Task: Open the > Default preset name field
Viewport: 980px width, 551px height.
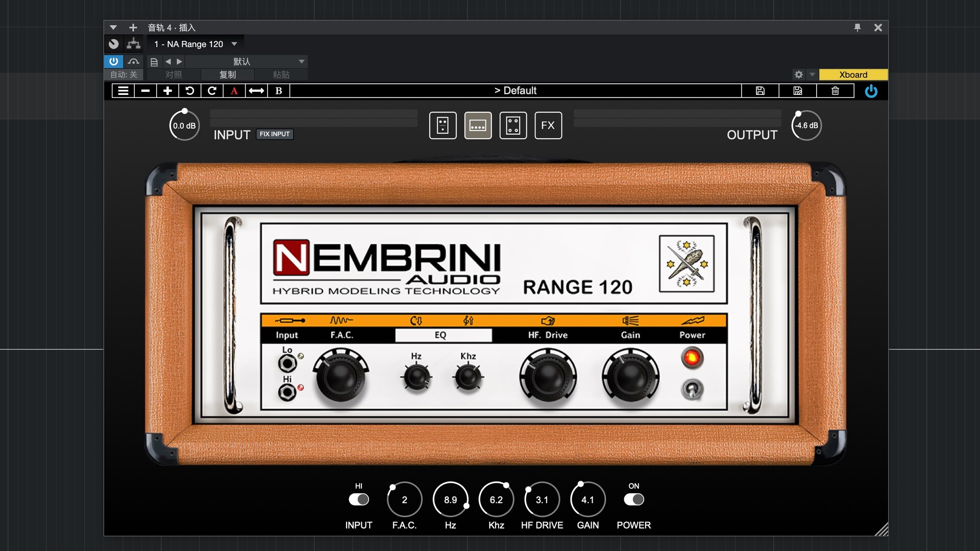Action: point(516,91)
